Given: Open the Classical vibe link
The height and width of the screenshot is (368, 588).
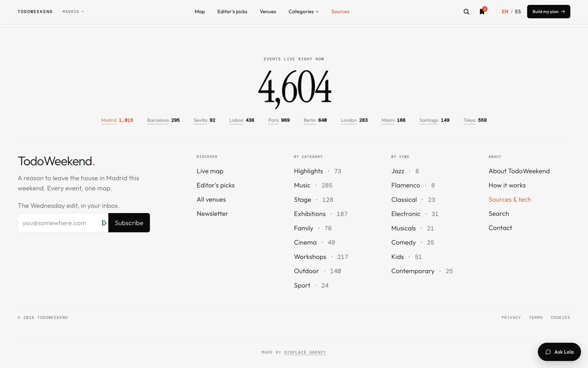Looking at the screenshot, I should (x=404, y=200).
